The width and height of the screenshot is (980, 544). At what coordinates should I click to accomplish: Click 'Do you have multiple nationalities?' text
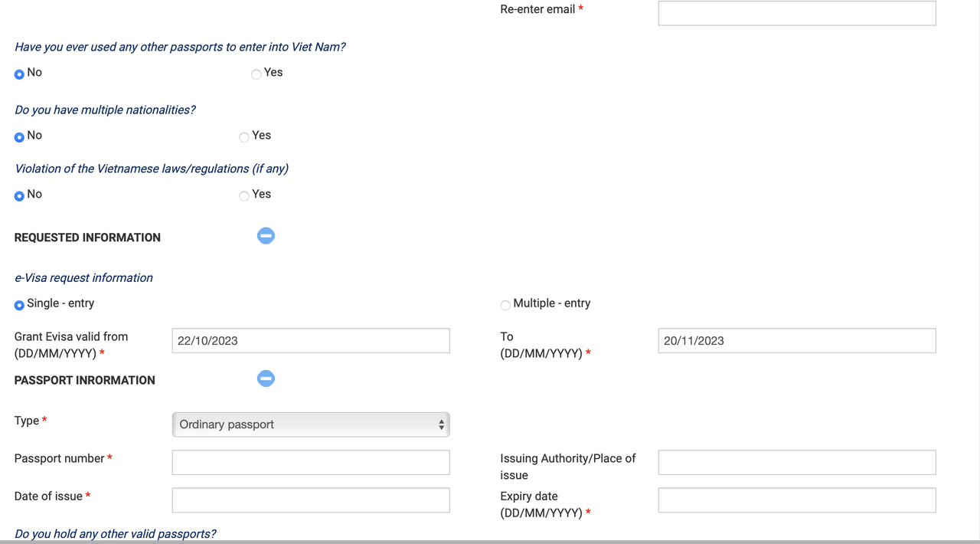tap(105, 110)
